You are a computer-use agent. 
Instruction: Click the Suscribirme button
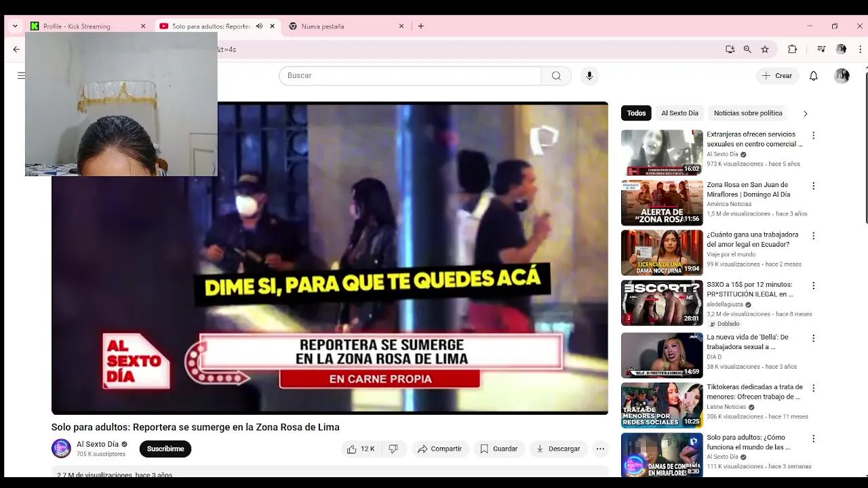165,449
